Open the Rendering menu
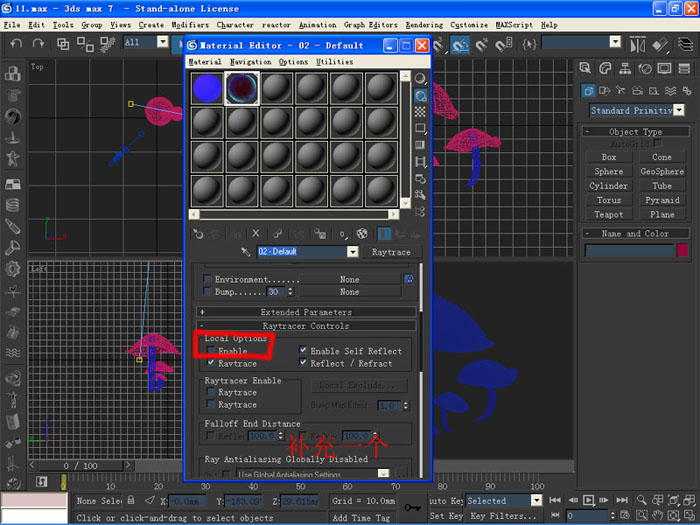The image size is (700, 525). pyautogui.click(x=424, y=25)
